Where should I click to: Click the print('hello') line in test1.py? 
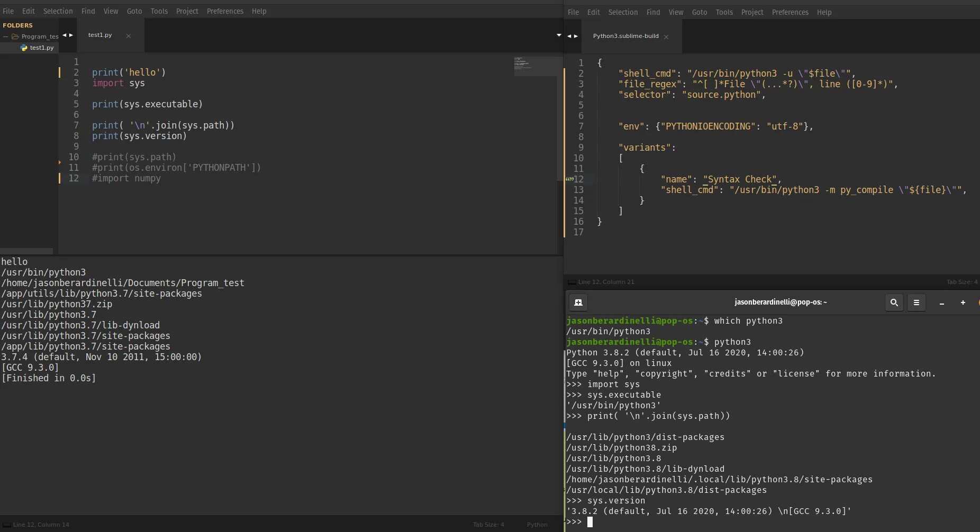click(x=129, y=72)
